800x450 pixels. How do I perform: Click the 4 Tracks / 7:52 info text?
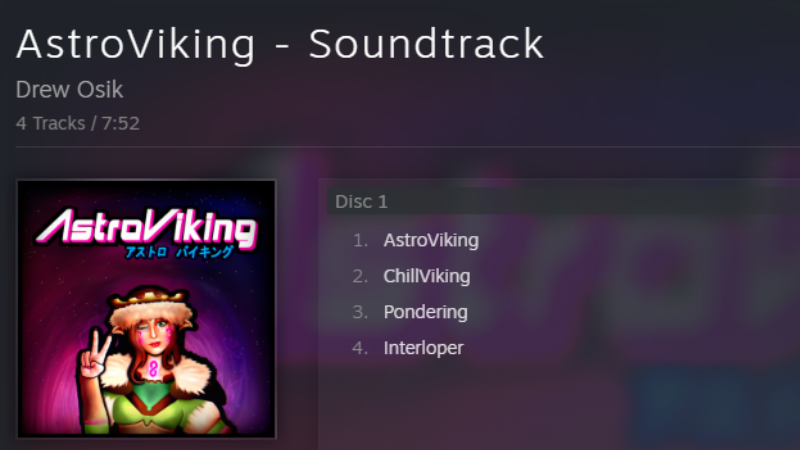click(x=78, y=123)
